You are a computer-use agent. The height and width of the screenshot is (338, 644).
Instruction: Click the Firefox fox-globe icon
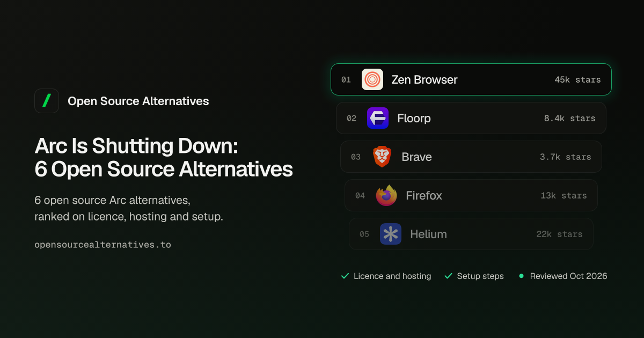(x=386, y=195)
